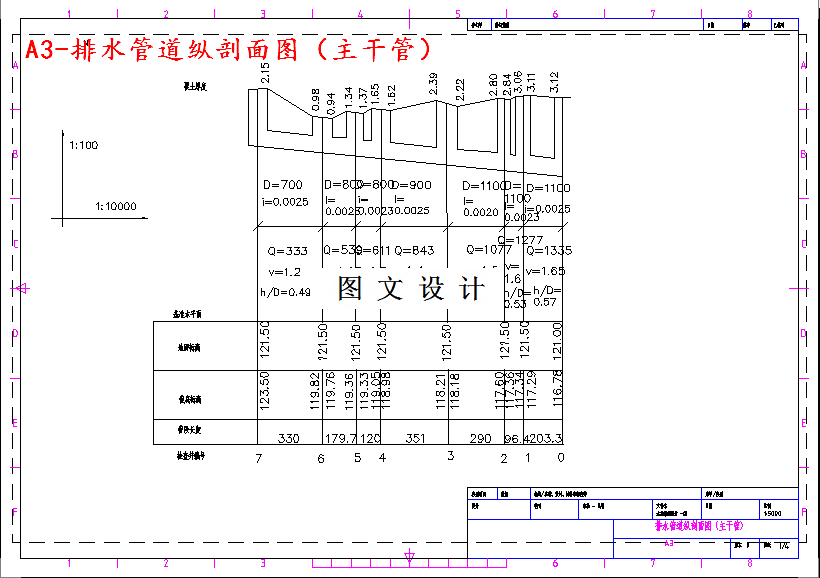The height and width of the screenshot is (578, 820).
Task: Click the '203.3' pipe segment length
Action: click(544, 438)
